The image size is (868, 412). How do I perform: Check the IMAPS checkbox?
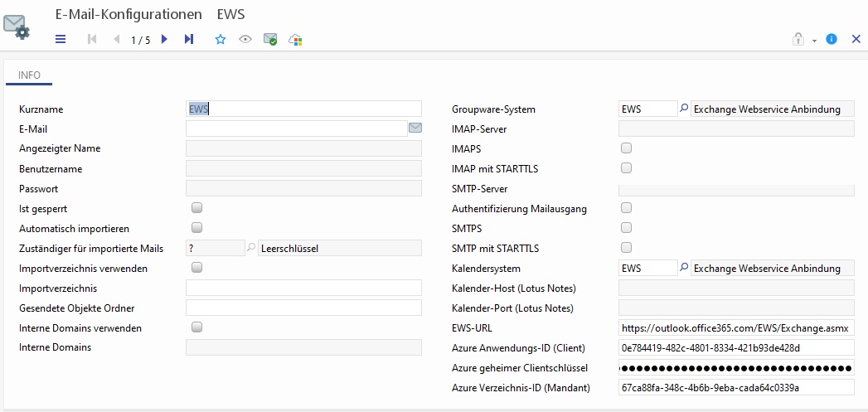[x=627, y=148]
